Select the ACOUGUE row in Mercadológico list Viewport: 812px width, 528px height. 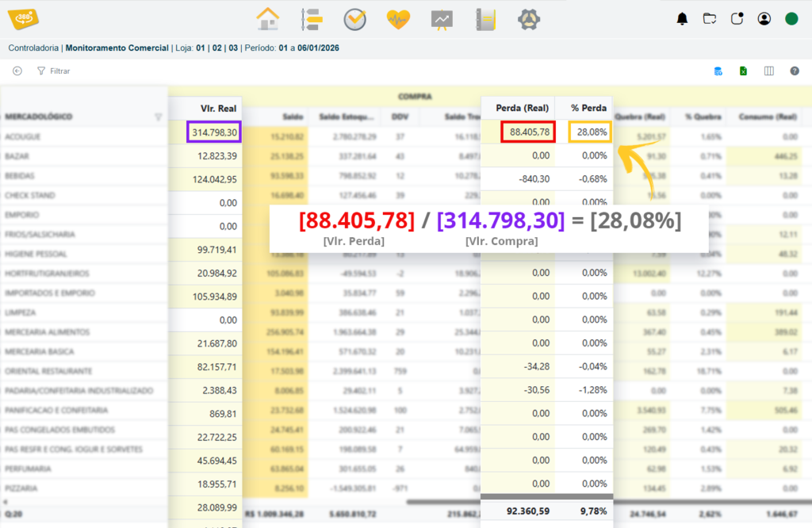(x=23, y=137)
